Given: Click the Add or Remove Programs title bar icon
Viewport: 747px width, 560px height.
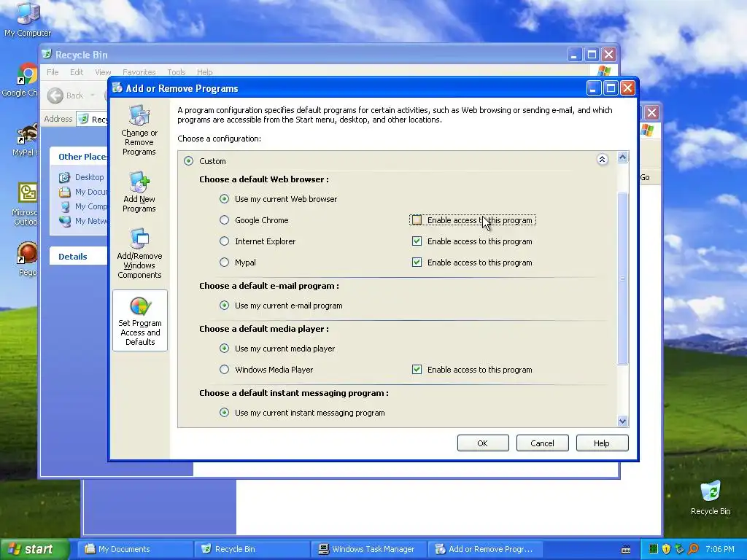Looking at the screenshot, I should point(117,88).
